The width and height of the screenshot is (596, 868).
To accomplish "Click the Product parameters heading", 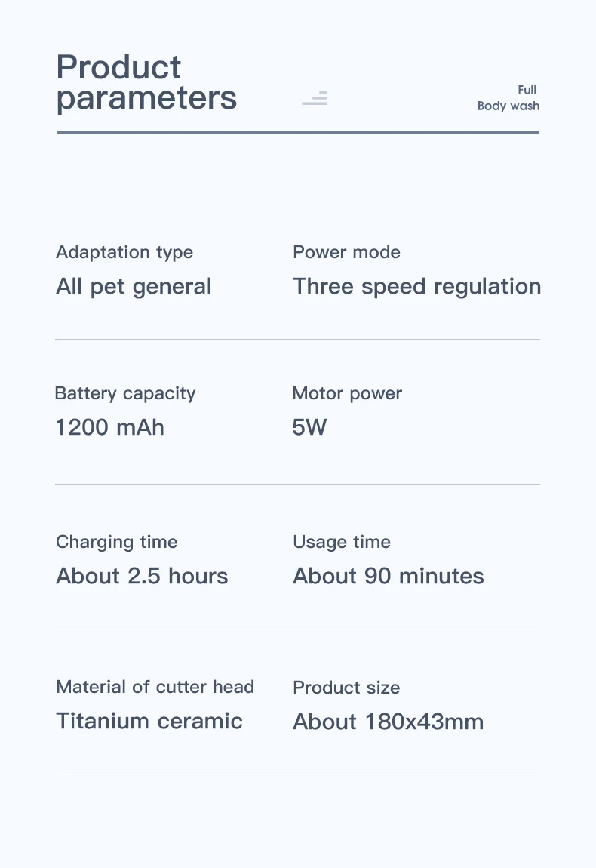I will point(146,82).
